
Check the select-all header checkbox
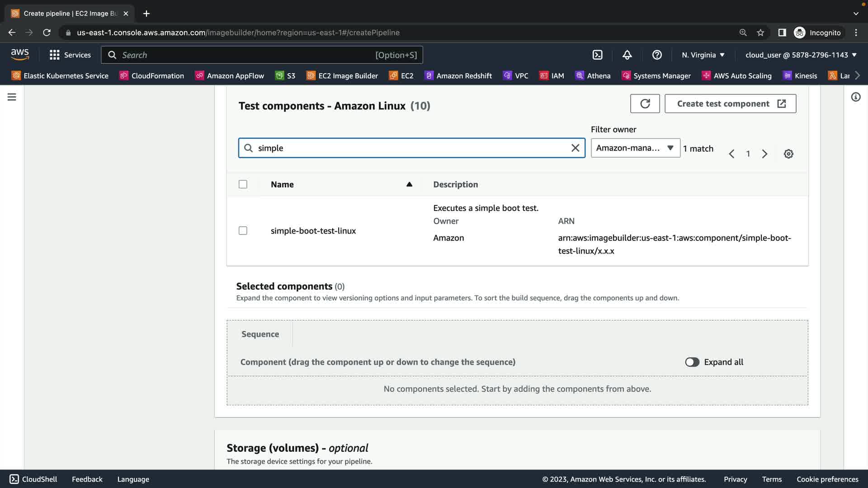pyautogui.click(x=243, y=184)
